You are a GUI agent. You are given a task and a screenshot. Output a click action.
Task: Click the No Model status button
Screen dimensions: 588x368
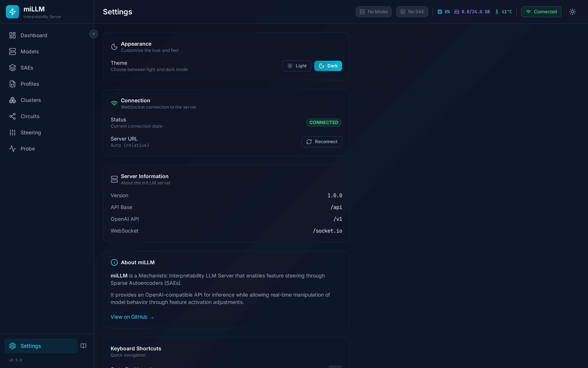(x=374, y=12)
